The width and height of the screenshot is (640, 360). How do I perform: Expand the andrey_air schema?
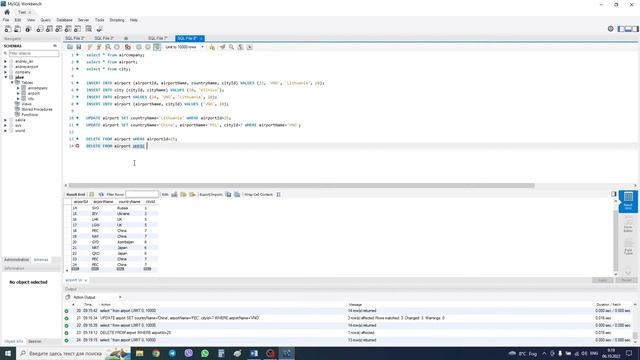coord(5,61)
